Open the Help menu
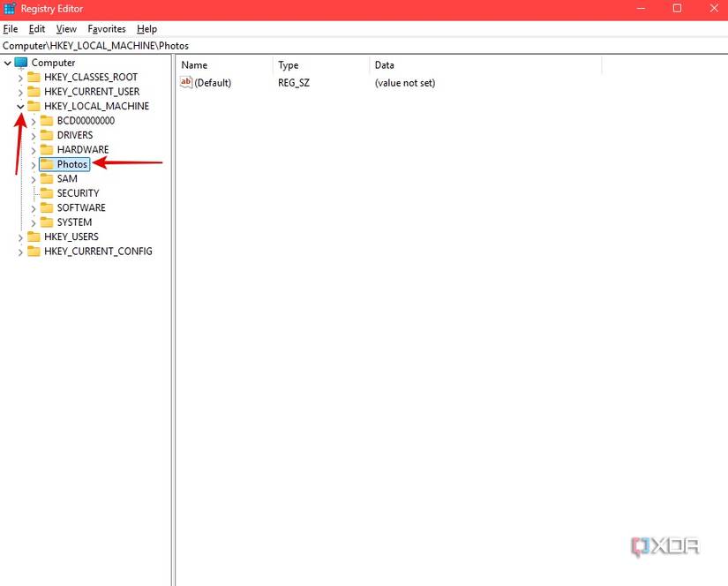728x586 pixels. [146, 29]
